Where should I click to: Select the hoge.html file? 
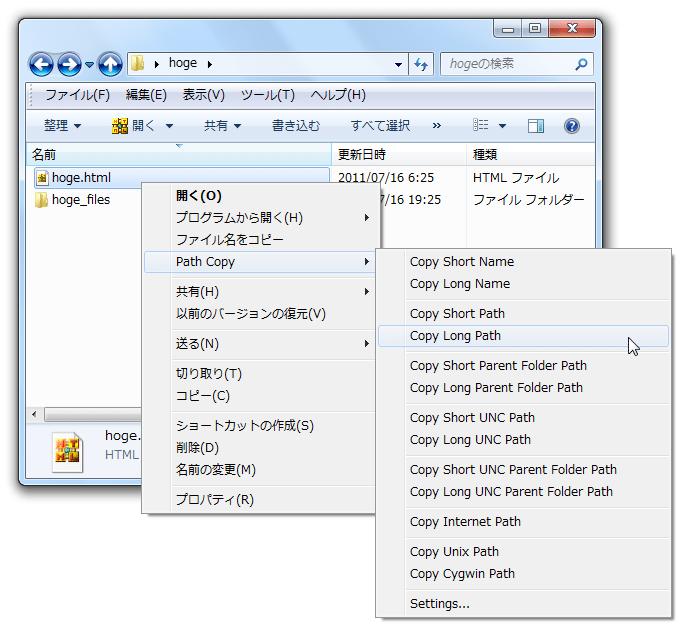click(x=81, y=177)
